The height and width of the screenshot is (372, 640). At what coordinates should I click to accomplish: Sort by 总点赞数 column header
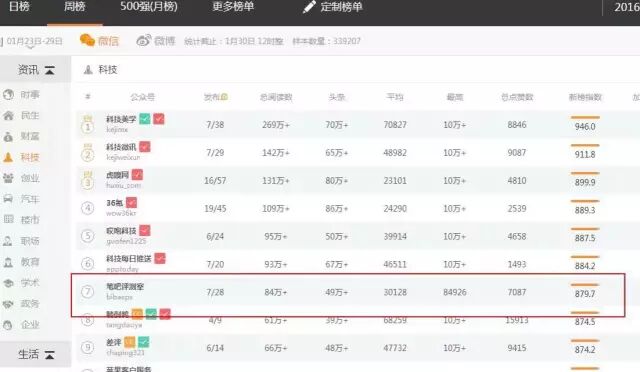[x=517, y=97]
